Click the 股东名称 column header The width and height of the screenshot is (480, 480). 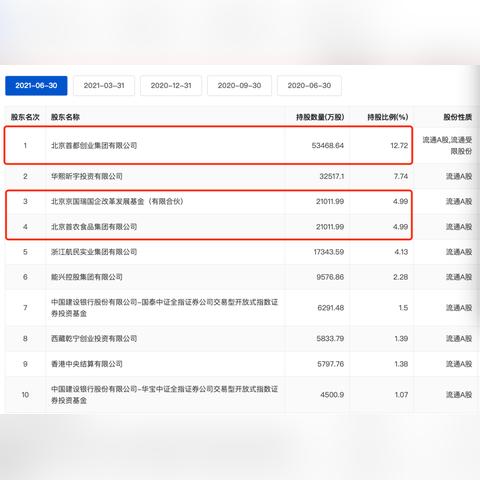65,117
